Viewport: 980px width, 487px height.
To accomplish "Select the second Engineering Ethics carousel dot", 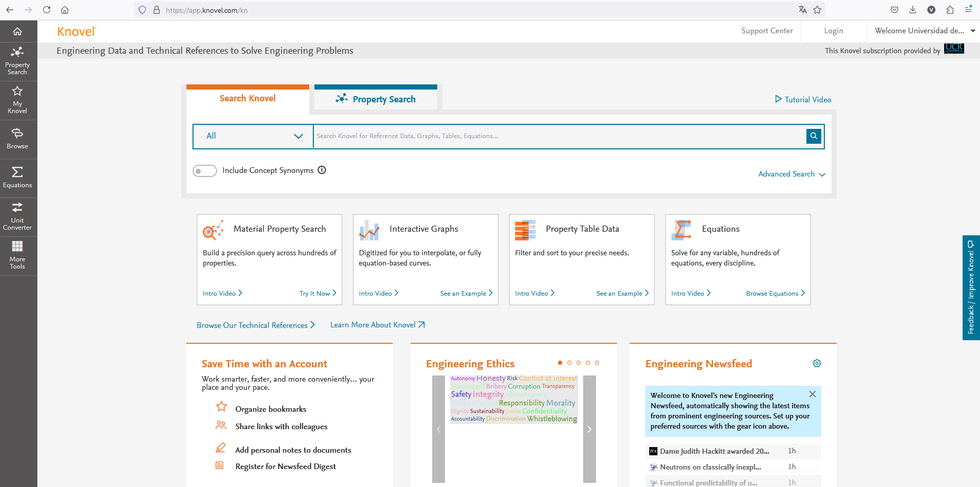I will [x=569, y=363].
